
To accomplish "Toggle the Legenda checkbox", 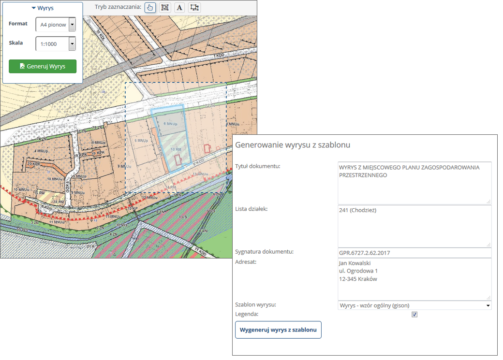I will tap(414, 314).
